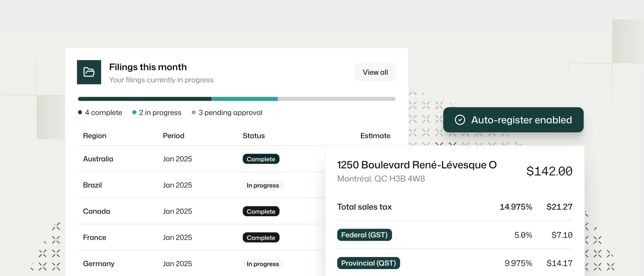Click Germany's In progress status badge
Screen dimensions: 644x276
[x=263, y=264]
